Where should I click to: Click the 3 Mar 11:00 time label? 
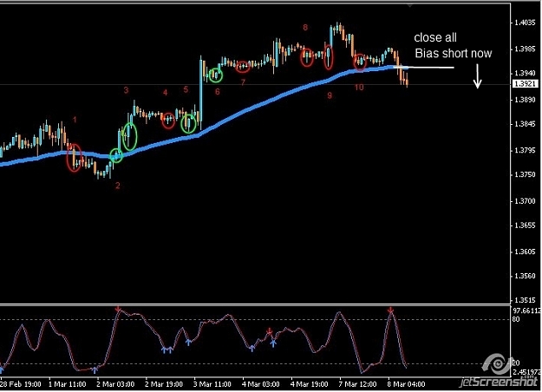212,384
